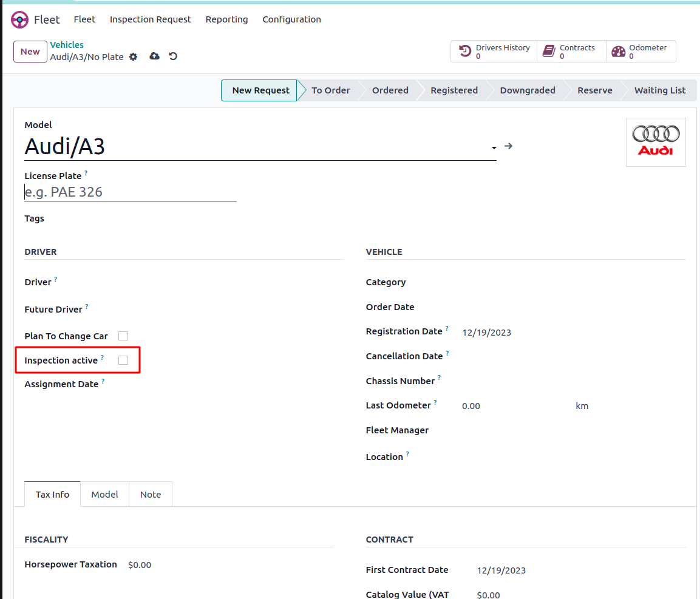
Task: Set stage to Reserve
Action: pos(594,90)
